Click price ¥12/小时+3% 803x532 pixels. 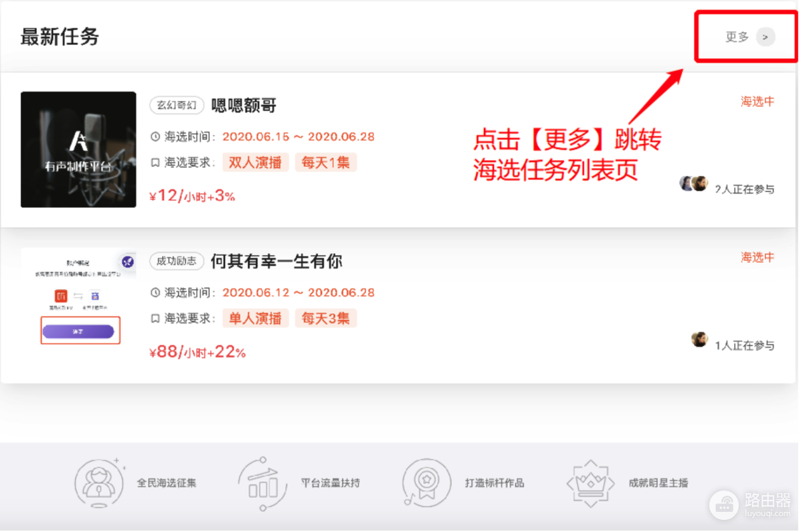point(192,196)
